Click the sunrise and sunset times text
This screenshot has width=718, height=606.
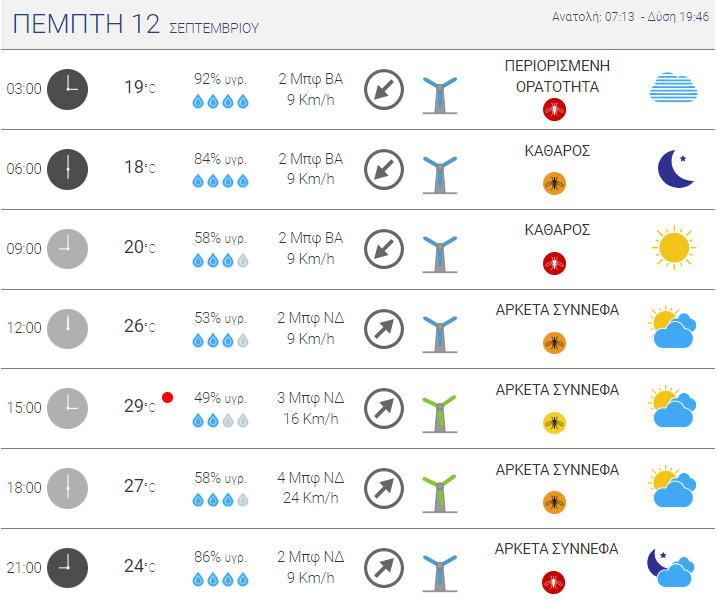[x=630, y=17]
